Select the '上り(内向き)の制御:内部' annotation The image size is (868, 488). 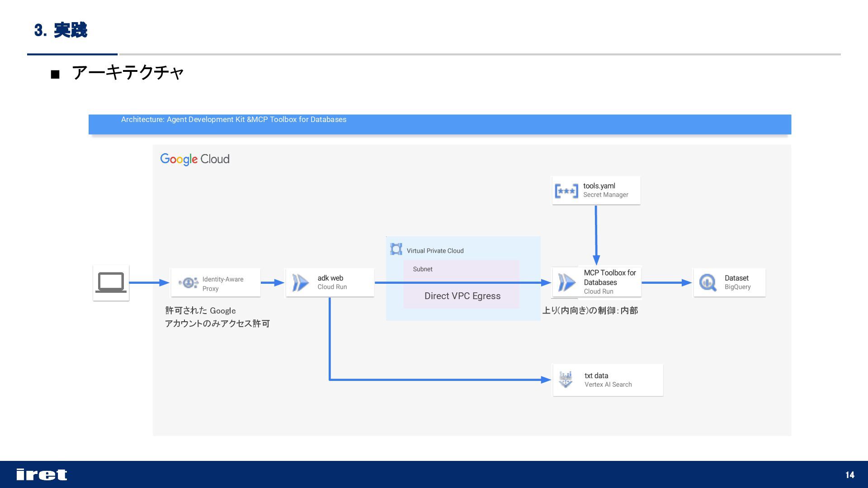pyautogui.click(x=590, y=310)
